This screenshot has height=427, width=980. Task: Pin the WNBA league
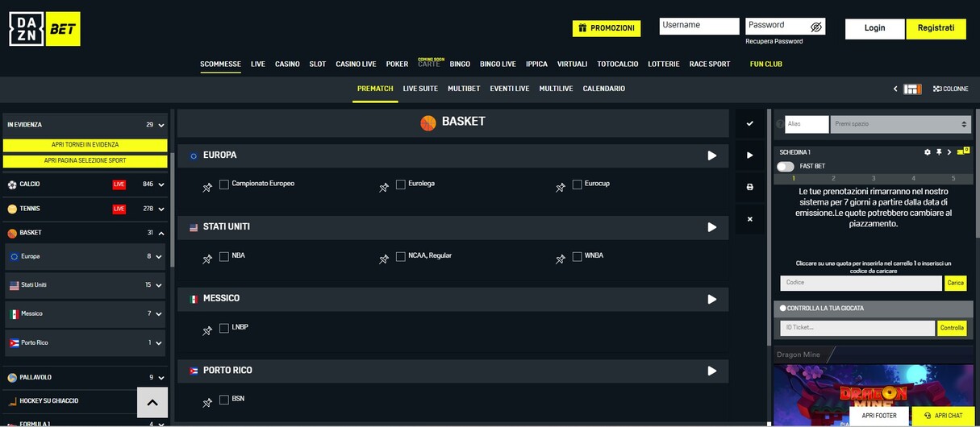pyautogui.click(x=561, y=259)
